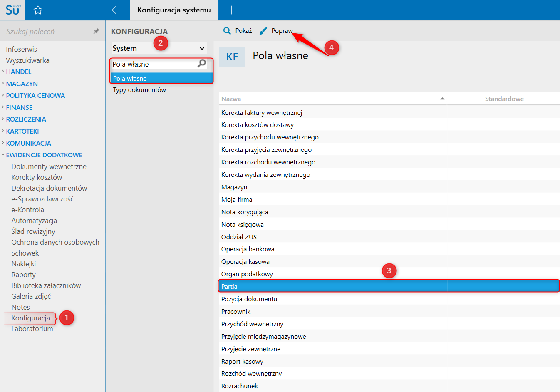Open a new tab with plus icon

pyautogui.click(x=231, y=10)
